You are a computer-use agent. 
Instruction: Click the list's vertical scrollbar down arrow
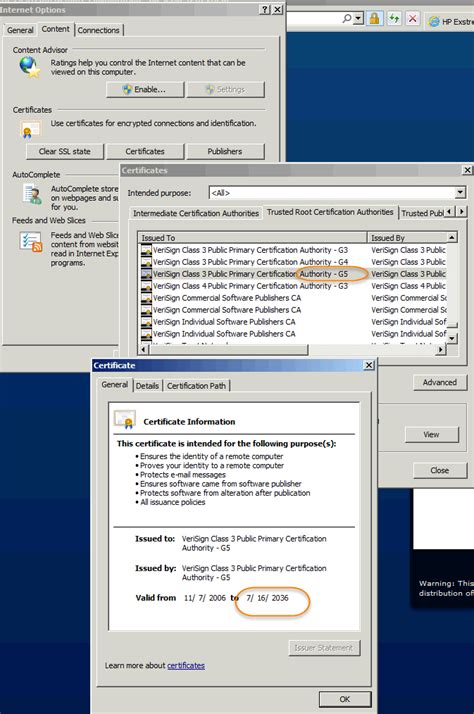(x=452, y=338)
